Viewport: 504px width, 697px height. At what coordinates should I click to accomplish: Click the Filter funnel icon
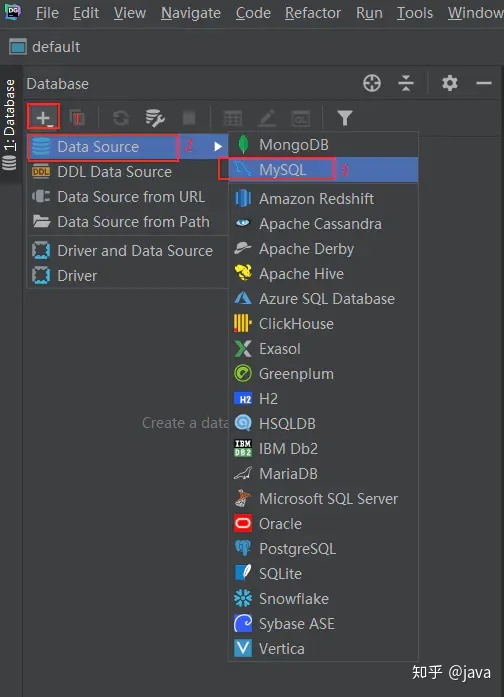[345, 118]
